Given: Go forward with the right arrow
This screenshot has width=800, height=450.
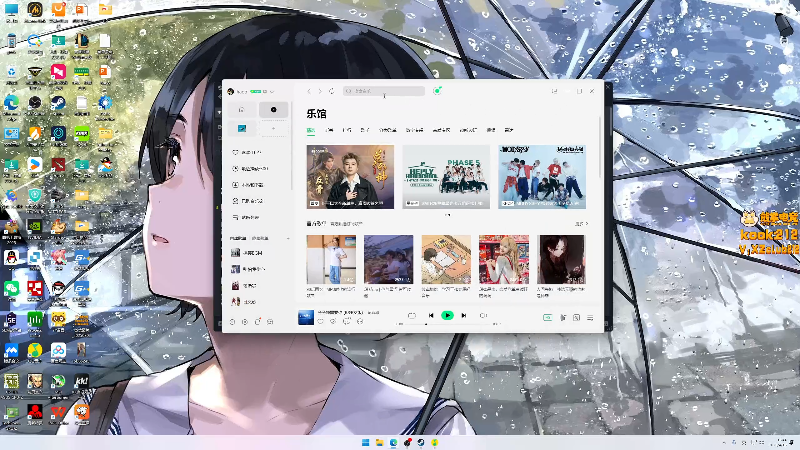Looking at the screenshot, I should [x=320, y=91].
